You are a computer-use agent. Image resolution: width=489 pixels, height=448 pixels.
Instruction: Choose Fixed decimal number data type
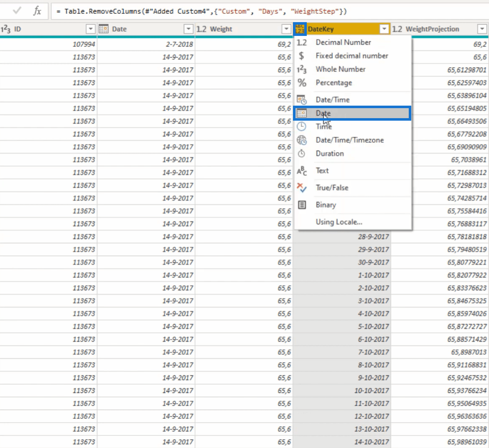point(352,56)
